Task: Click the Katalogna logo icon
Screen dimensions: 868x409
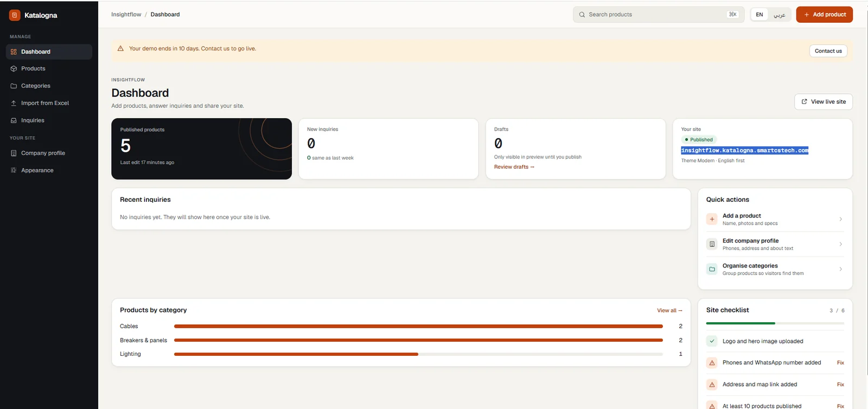Action: click(x=15, y=15)
